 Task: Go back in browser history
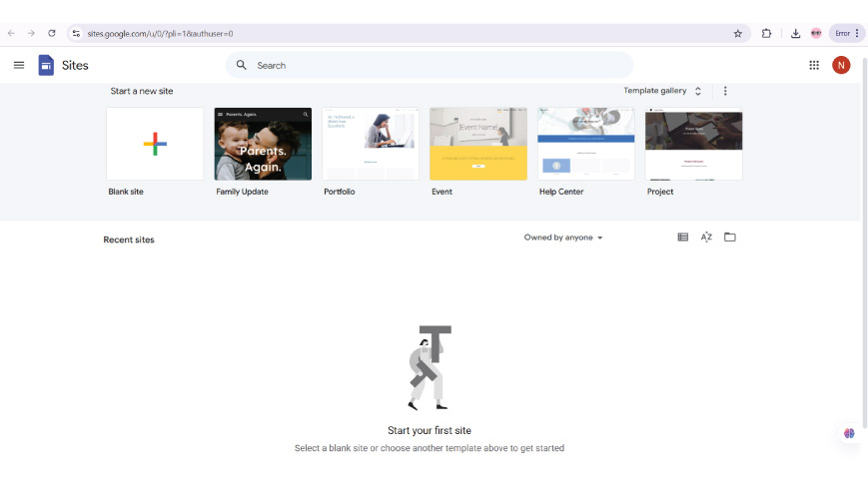[x=11, y=33]
